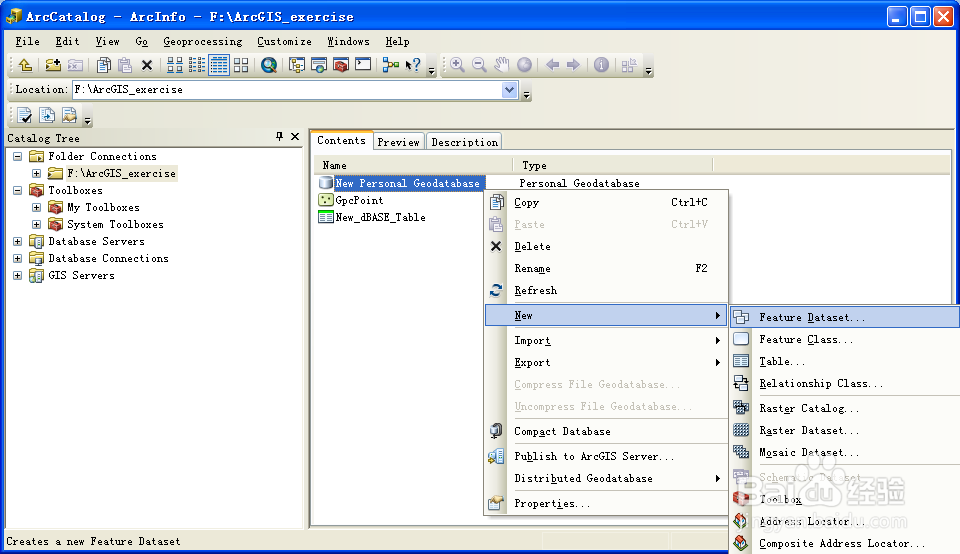Screen dimensions: 960x554
Task: Click the Validate Metadata checkmark icon
Action: point(24,115)
